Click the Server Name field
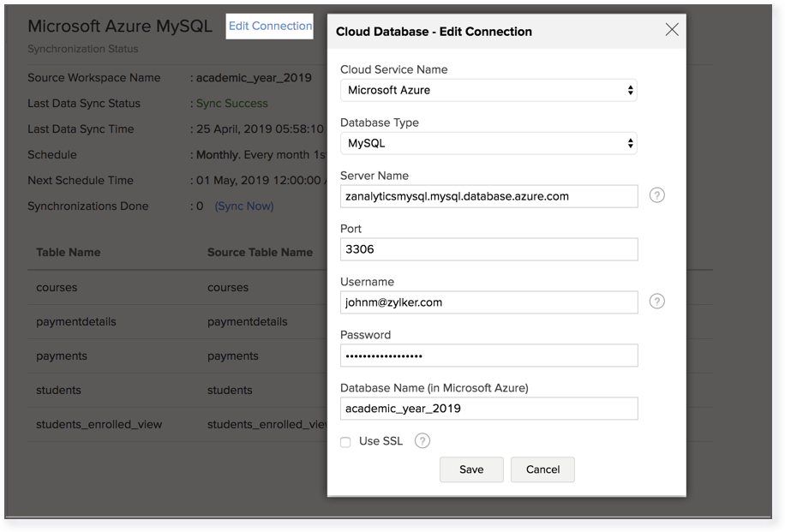 (489, 196)
